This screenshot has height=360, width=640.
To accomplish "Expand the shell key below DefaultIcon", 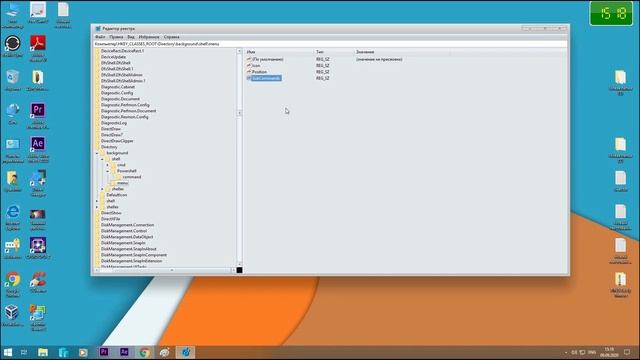I will point(97,201).
